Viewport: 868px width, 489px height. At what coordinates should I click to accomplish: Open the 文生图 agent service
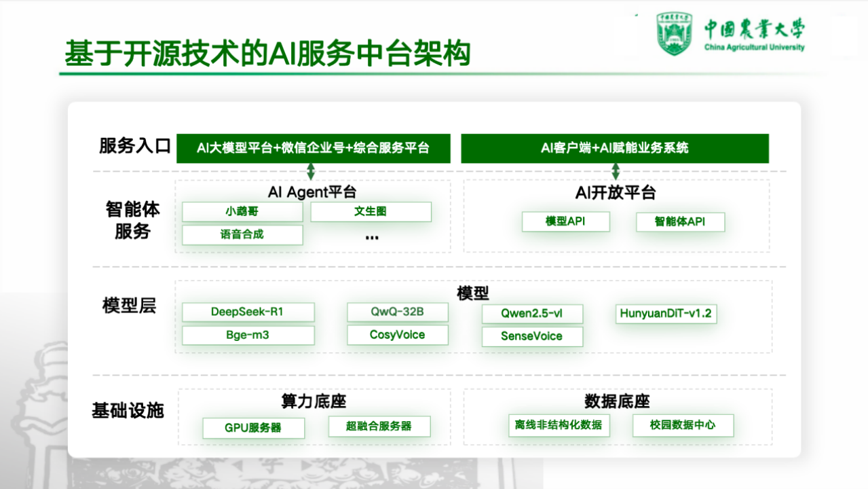coord(371,211)
